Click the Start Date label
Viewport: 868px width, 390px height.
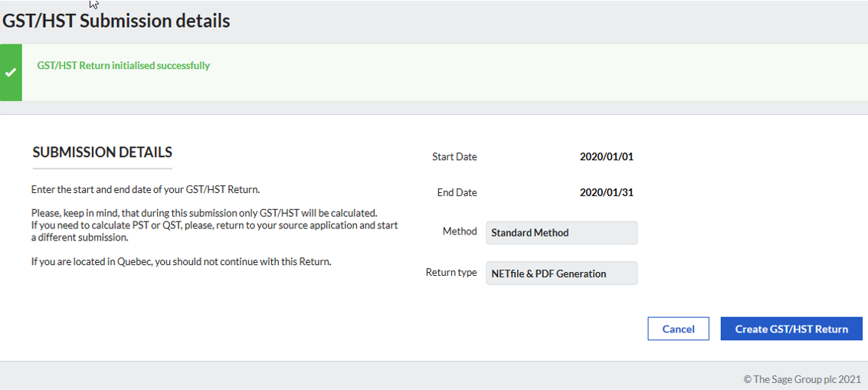(454, 157)
